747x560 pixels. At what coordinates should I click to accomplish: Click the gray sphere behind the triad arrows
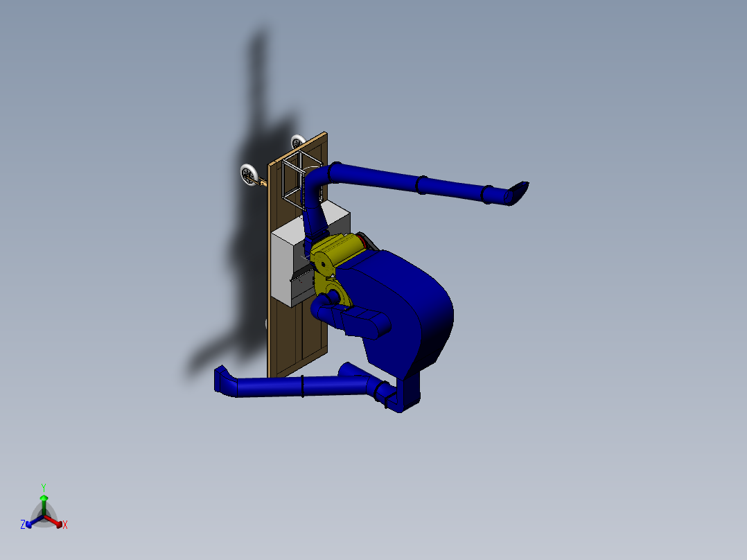38,507
